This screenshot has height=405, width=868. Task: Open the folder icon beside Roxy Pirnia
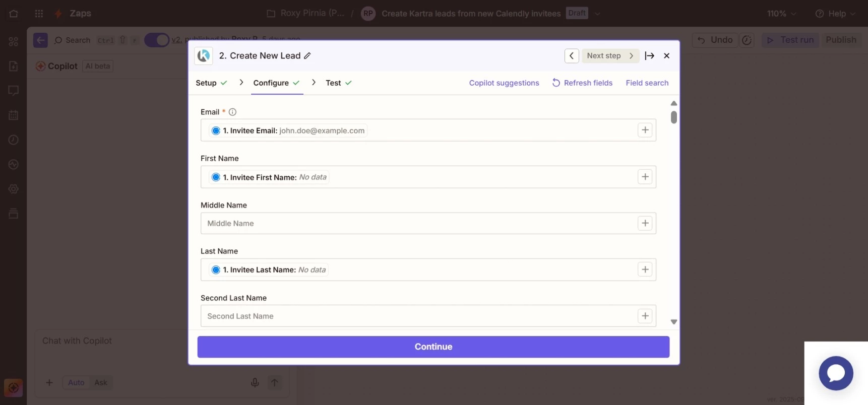pos(271,14)
